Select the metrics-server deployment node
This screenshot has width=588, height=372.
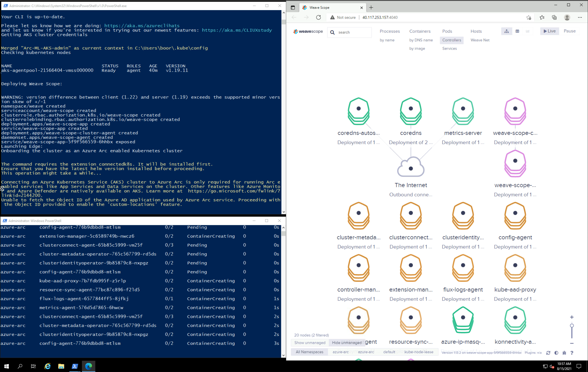coord(463,111)
